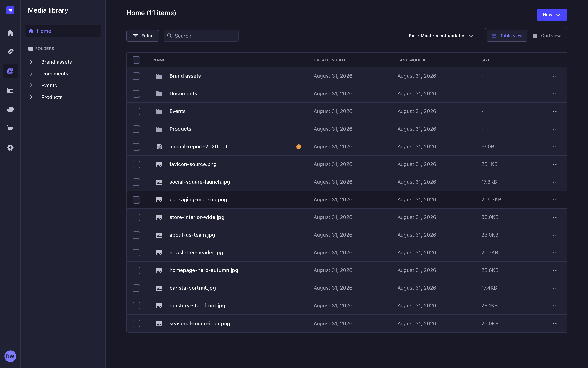Open the Home icon in left rail

(x=10, y=33)
